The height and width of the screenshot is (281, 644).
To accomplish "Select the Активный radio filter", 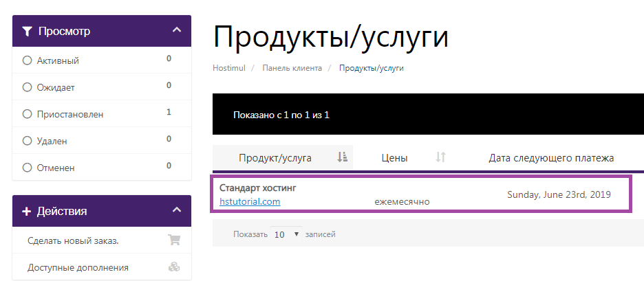I will pos(28,60).
